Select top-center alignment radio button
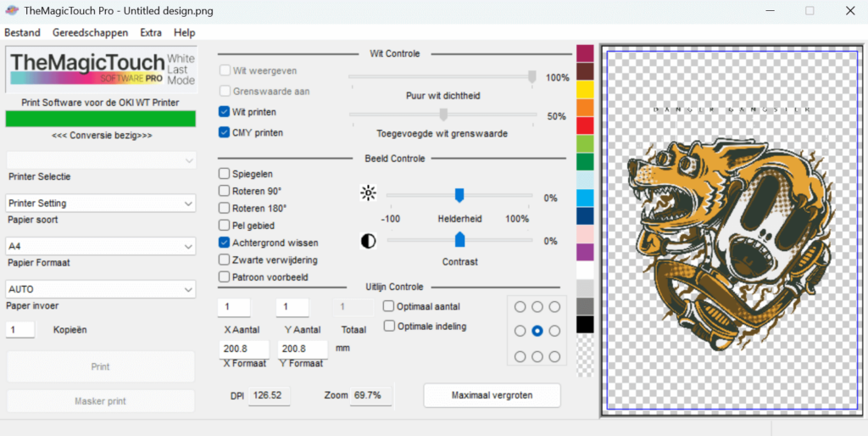This screenshot has height=436, width=868. pyautogui.click(x=537, y=307)
